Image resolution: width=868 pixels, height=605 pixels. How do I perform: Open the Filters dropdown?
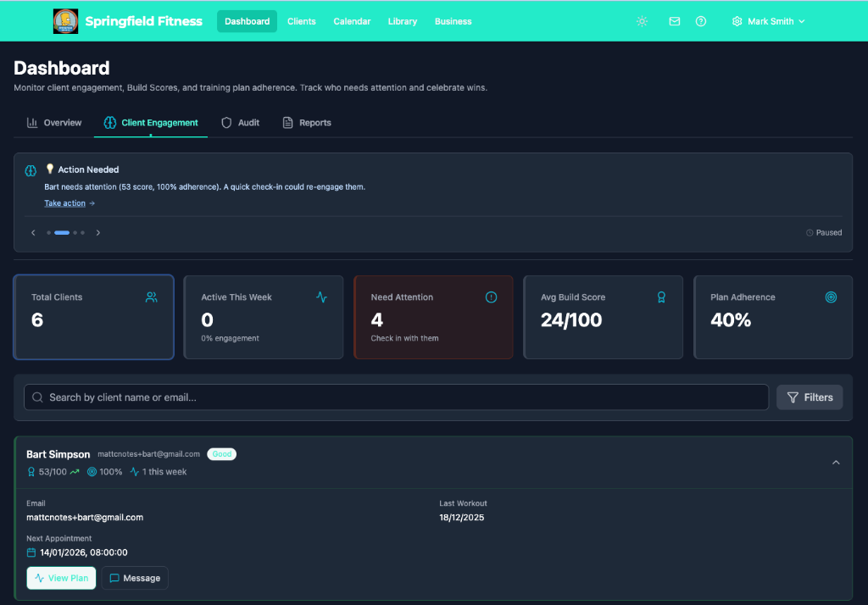tap(809, 397)
